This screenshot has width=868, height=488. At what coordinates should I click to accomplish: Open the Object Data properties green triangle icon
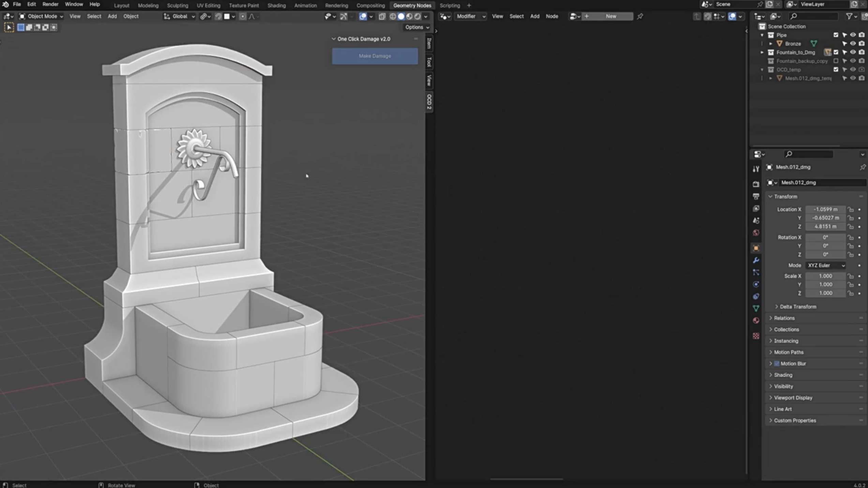coord(756,308)
